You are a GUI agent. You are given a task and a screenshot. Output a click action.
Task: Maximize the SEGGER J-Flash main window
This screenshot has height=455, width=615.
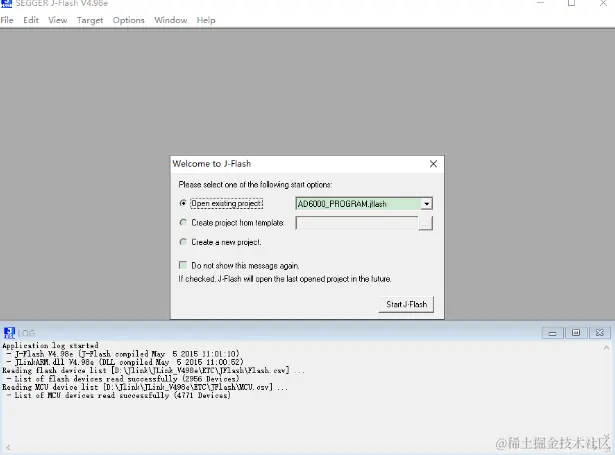point(571,3)
